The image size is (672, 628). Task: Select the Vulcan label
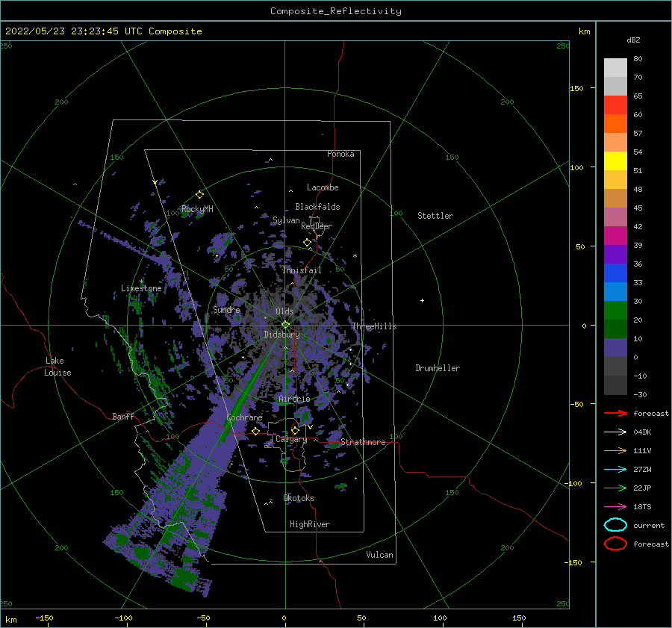tap(379, 555)
